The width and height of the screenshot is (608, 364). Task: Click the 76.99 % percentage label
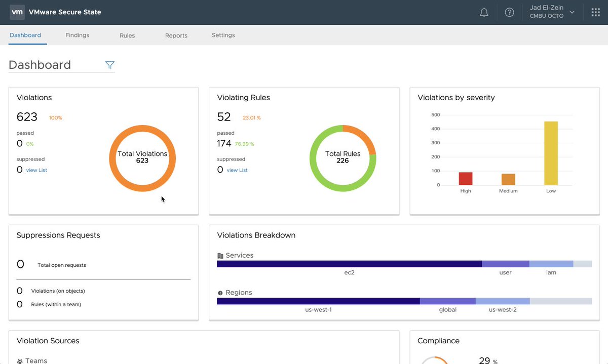click(x=245, y=144)
